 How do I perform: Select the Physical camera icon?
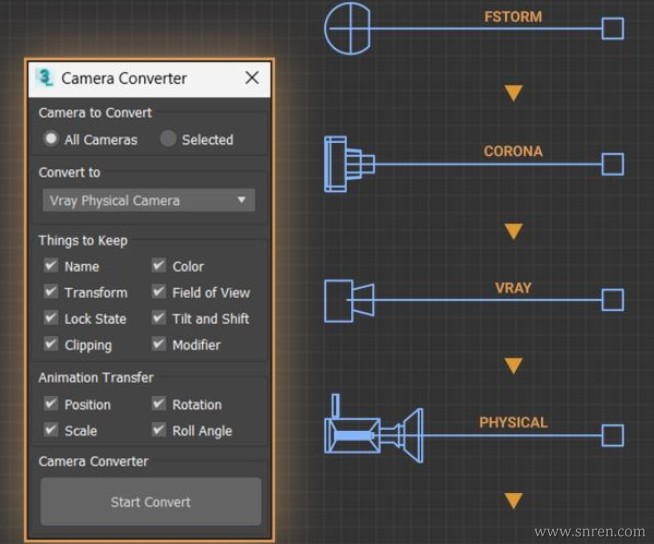(x=374, y=430)
